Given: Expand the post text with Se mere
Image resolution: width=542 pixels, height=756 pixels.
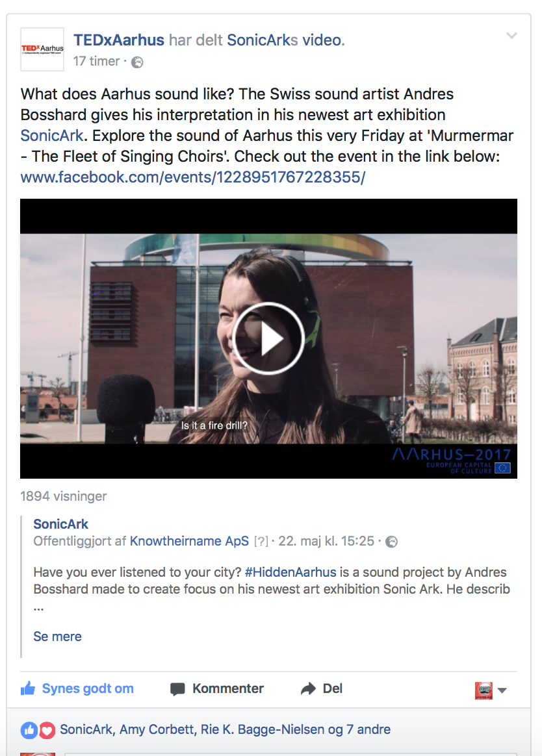Looking at the screenshot, I should pyautogui.click(x=57, y=636).
